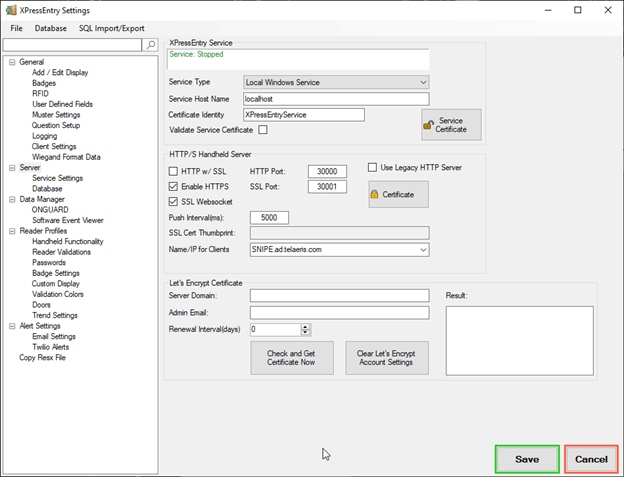Image resolution: width=624 pixels, height=477 pixels.
Task: Increase the Renewal Interval days stepper
Action: [x=305, y=325]
